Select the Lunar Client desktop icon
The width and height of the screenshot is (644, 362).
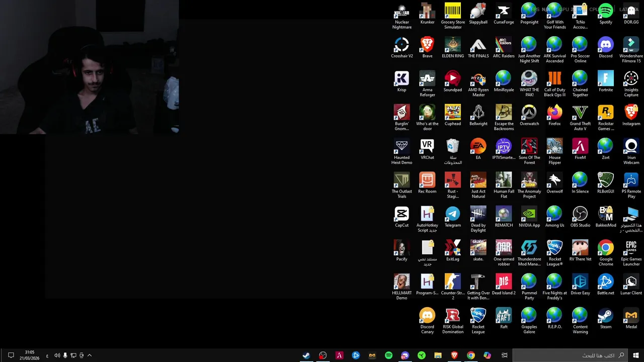[x=631, y=284]
